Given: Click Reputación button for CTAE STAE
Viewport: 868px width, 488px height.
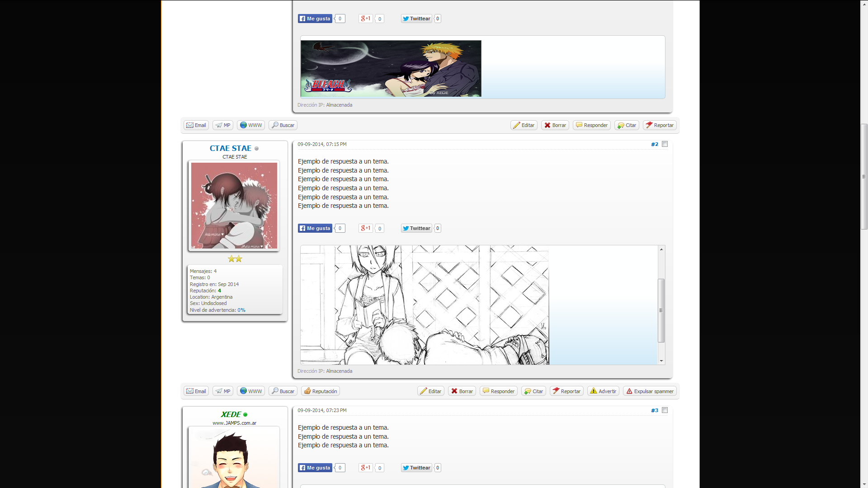Looking at the screenshot, I should pos(321,391).
